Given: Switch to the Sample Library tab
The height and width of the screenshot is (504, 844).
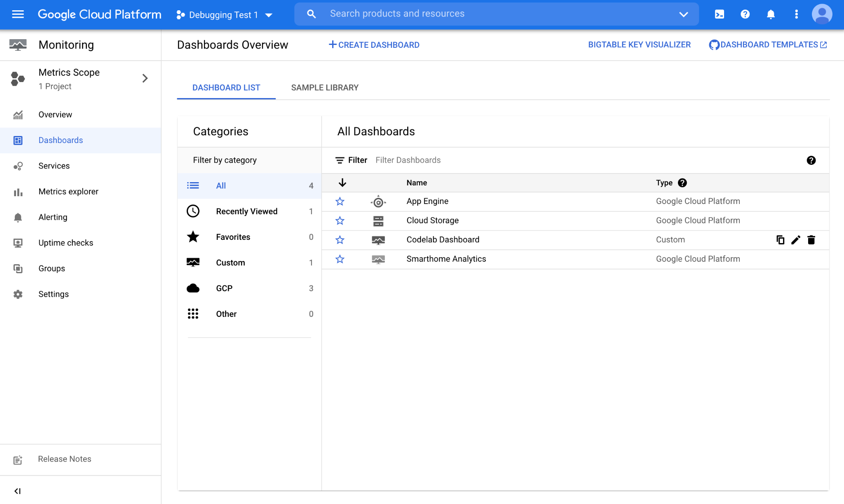Looking at the screenshot, I should 325,87.
